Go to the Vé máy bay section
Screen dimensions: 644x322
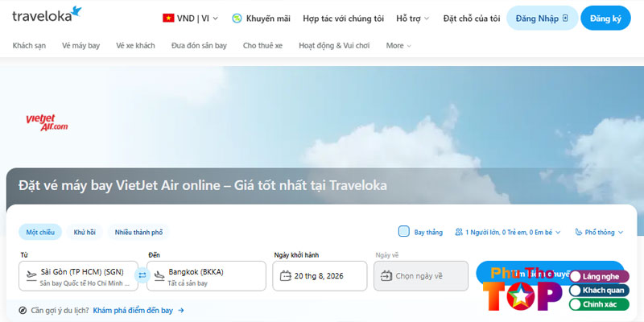point(81,46)
